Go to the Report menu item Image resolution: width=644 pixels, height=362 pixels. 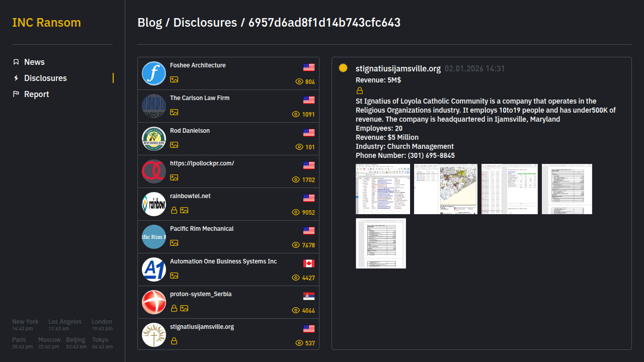[36, 94]
